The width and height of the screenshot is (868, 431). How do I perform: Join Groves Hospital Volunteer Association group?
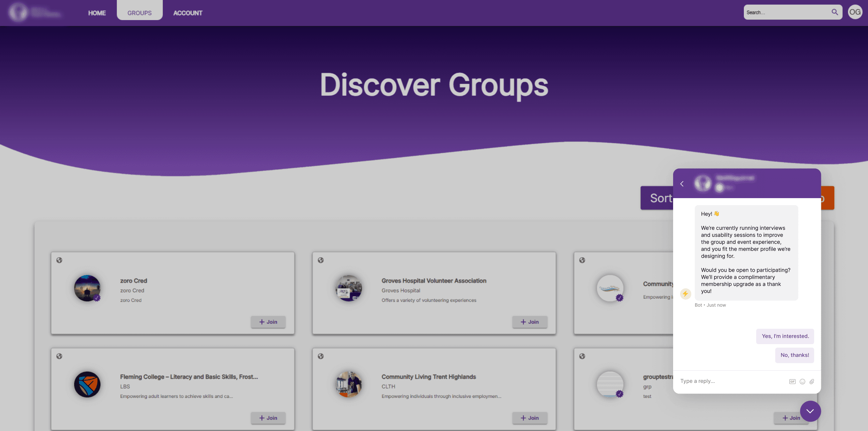point(530,322)
